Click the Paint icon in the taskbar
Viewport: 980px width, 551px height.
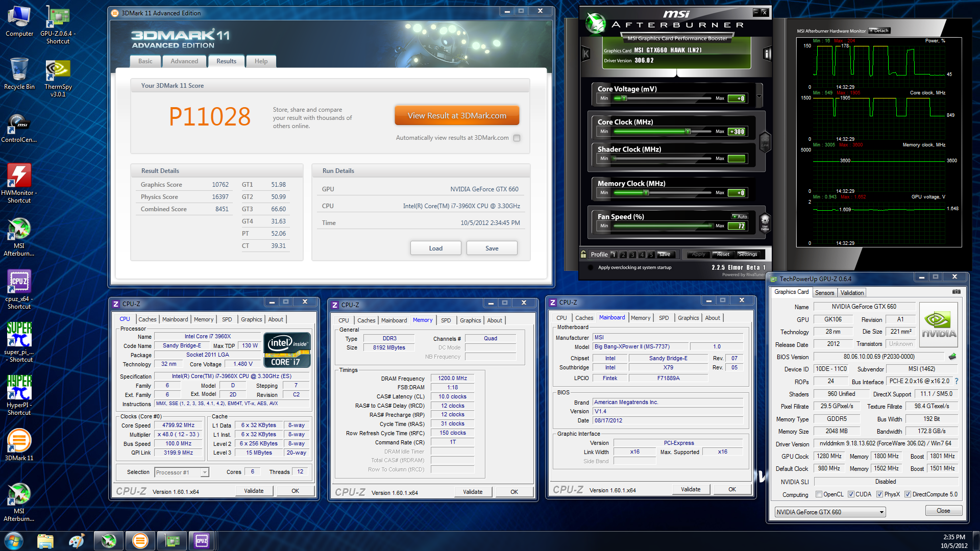click(x=77, y=541)
